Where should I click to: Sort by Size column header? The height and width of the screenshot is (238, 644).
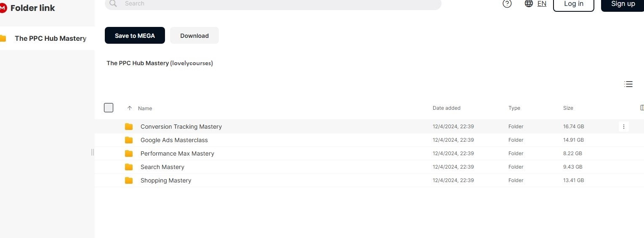pos(568,108)
